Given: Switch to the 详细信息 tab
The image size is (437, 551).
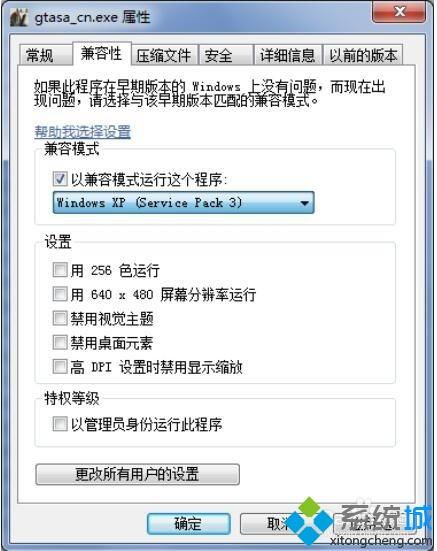Looking at the screenshot, I should point(288,55).
